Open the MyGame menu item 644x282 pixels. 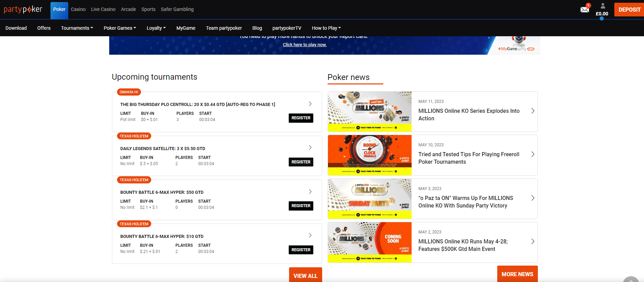point(186,28)
